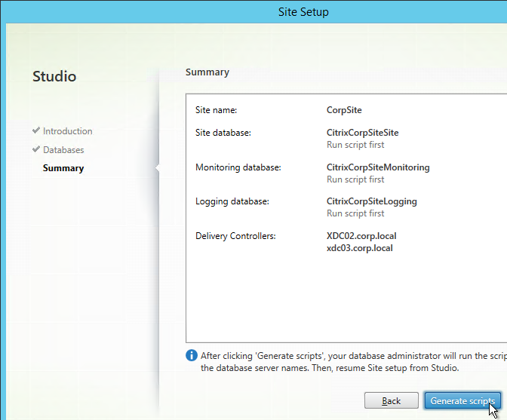Click 'Run script first' under CitrixCorpSiteMonitoring
This screenshot has width=507, height=420.
pyautogui.click(x=355, y=179)
